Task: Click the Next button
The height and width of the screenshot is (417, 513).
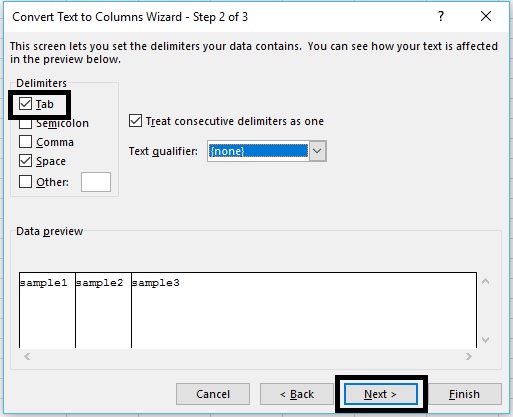Action: 381,394
